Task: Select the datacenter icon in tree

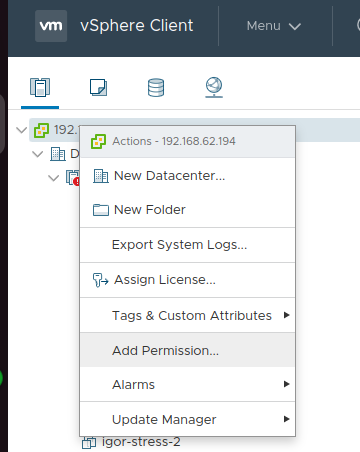Action: coord(58,154)
